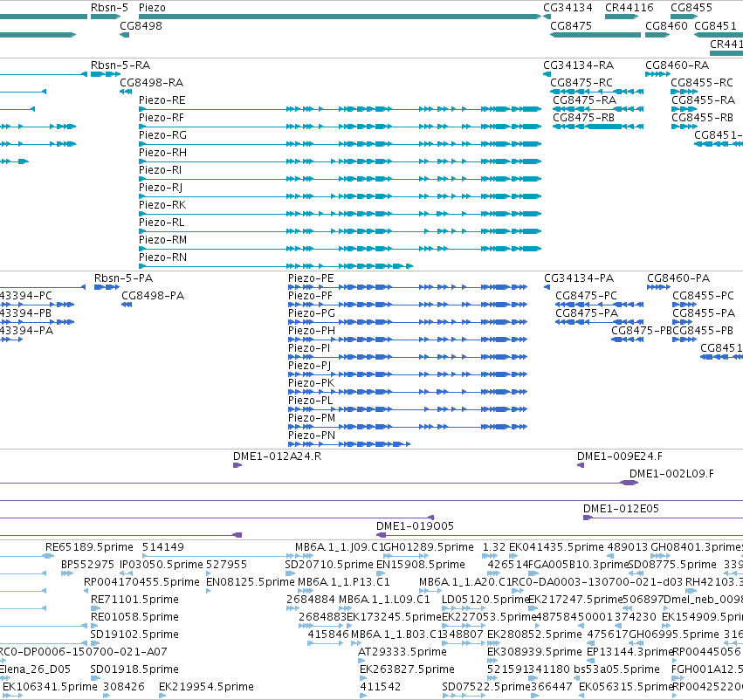Click the Rbsn-5 gene label
Screen dimensions: 743x700
coord(109,8)
